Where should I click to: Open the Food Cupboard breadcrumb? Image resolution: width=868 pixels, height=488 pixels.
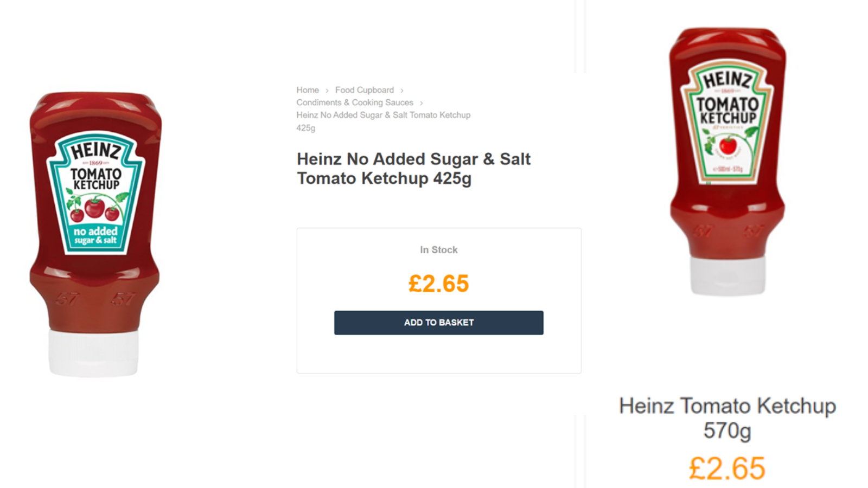coord(364,90)
